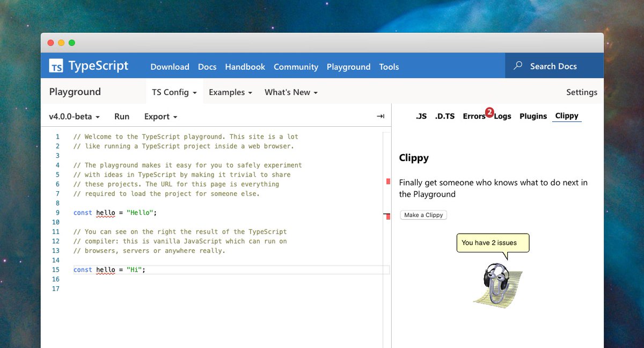The image size is (644, 348).
Task: Click the green macOS zoom window button
Action: (72, 43)
